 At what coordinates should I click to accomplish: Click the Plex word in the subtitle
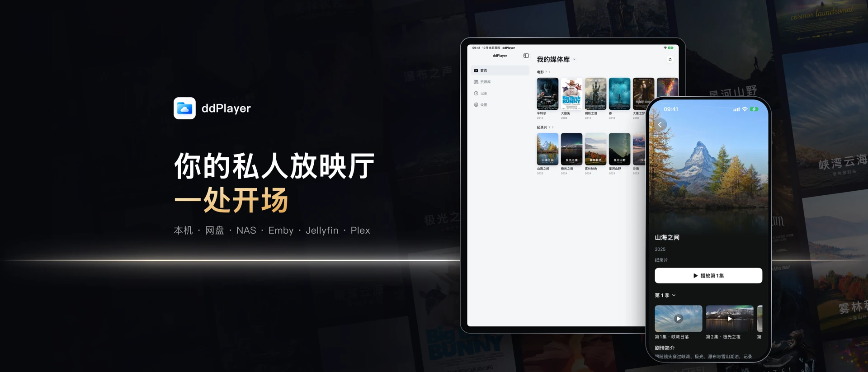[360, 231]
